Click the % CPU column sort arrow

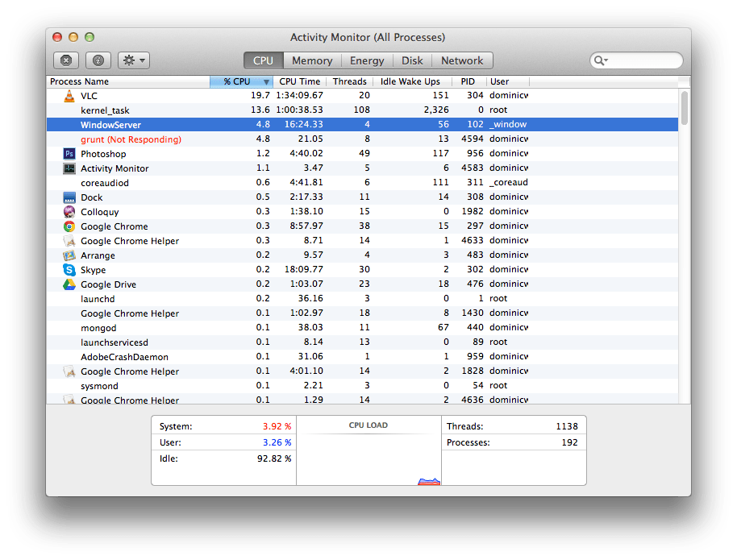266,81
